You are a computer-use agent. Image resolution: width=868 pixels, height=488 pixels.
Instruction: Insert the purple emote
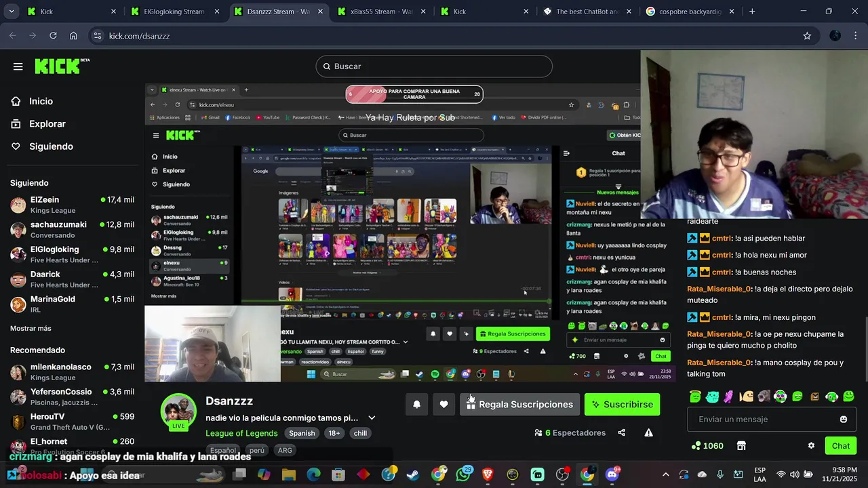click(x=729, y=396)
